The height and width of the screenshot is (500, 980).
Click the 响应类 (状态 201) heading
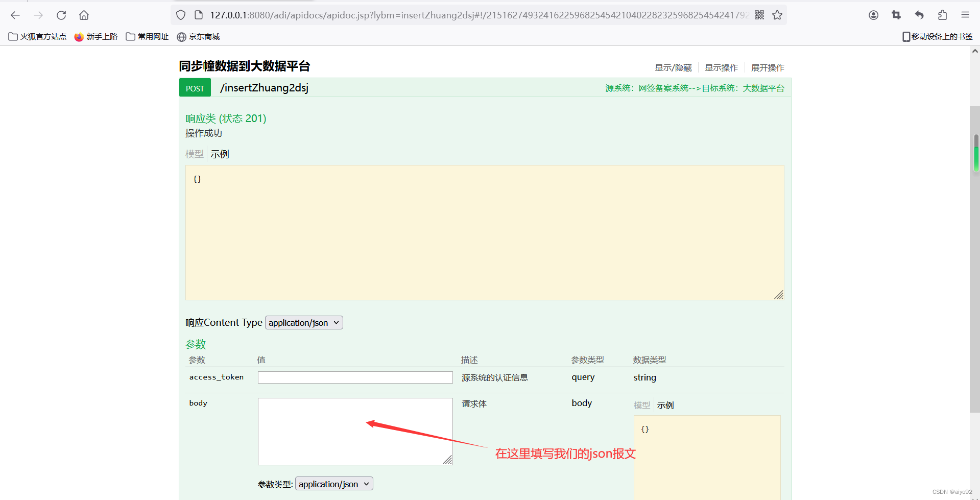coord(226,118)
